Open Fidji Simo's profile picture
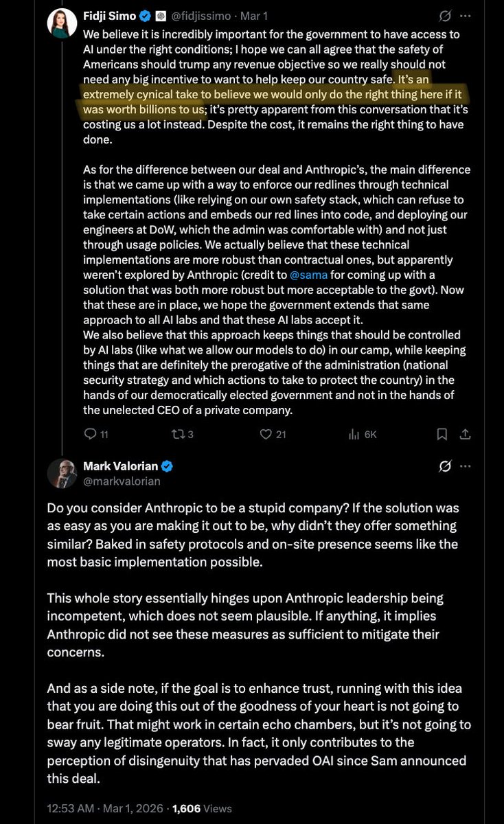Image resolution: width=504 pixels, height=824 pixels. click(x=61, y=23)
